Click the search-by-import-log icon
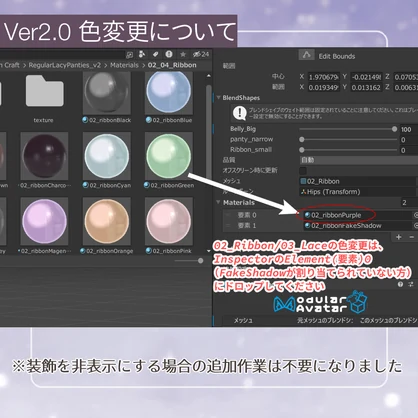This screenshot has height=418, width=418. pos(169,54)
